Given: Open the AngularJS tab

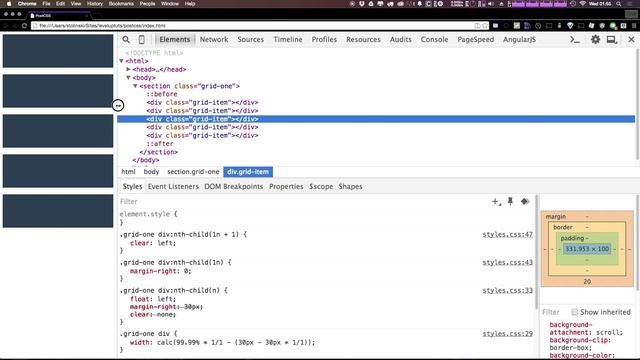Looking at the screenshot, I should (519, 40).
